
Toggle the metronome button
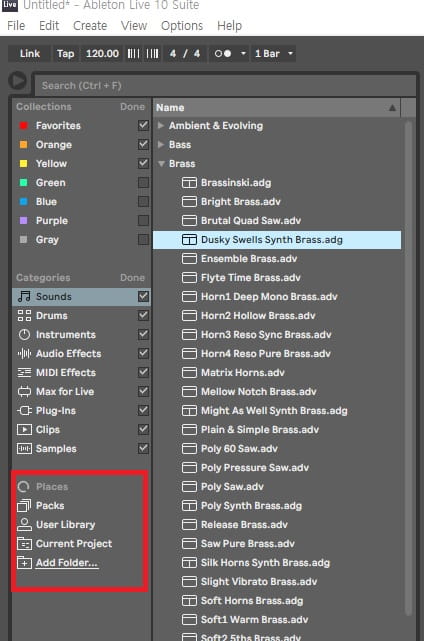223,54
